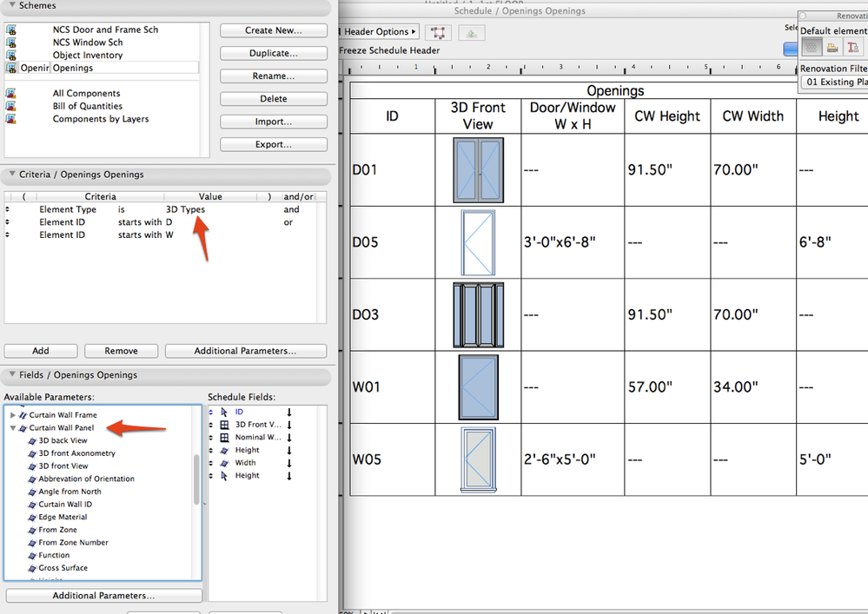Select the Object Inventory scheme
The width and height of the screenshot is (868, 614).
coord(88,56)
